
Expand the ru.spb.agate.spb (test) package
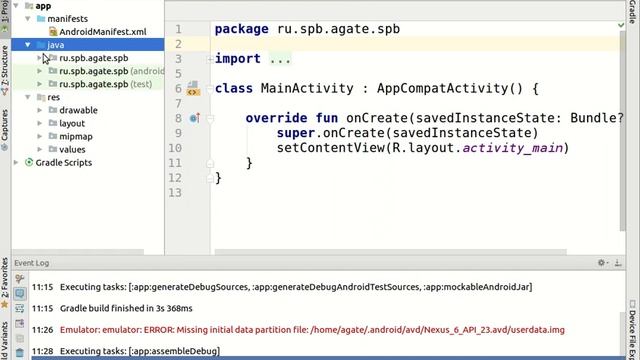[40, 84]
